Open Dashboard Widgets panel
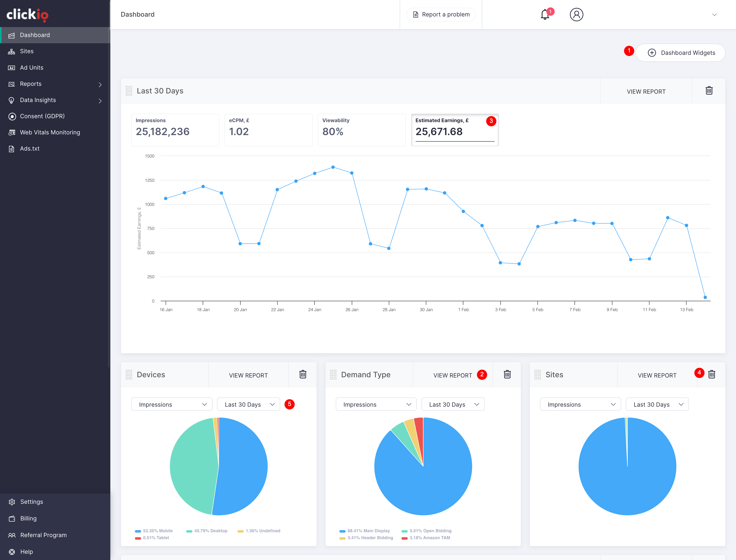Screen dimensions: 736x560 point(680,53)
